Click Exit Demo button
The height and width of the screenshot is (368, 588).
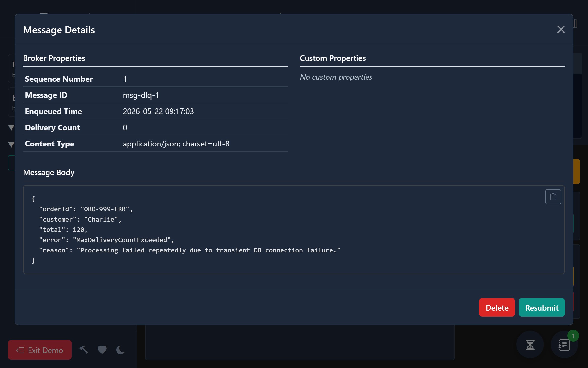[40, 350]
